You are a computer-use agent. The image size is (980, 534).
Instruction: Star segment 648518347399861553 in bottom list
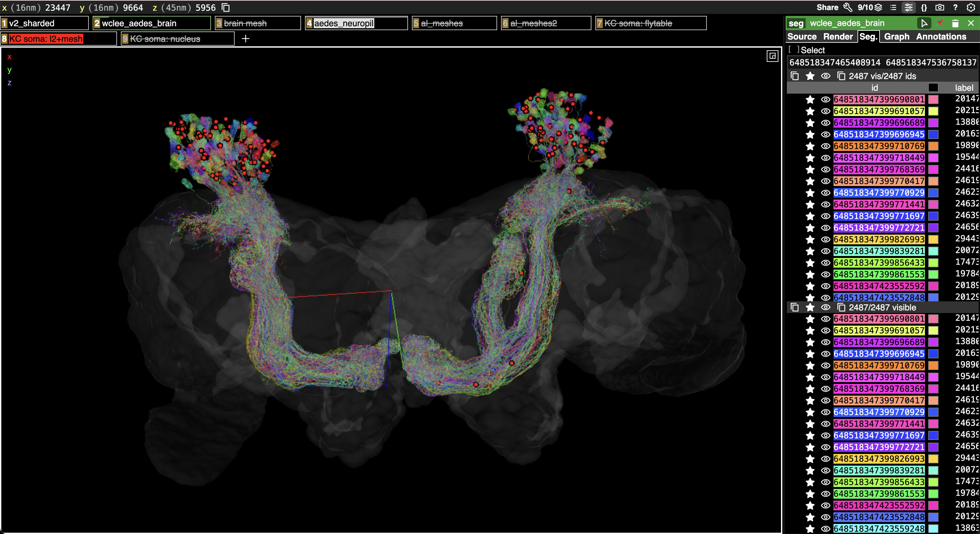pos(810,494)
